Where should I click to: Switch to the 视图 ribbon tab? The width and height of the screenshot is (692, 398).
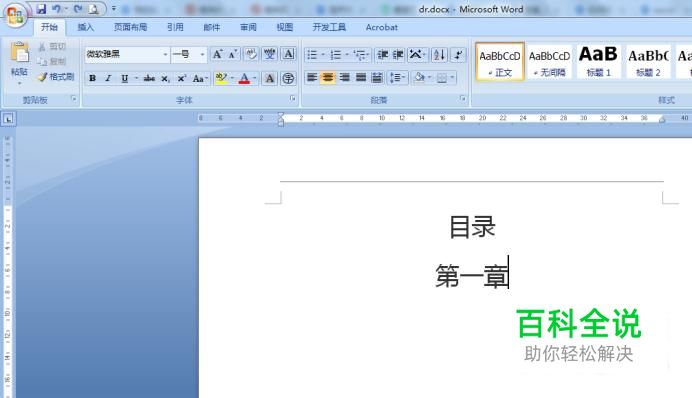coord(285,27)
